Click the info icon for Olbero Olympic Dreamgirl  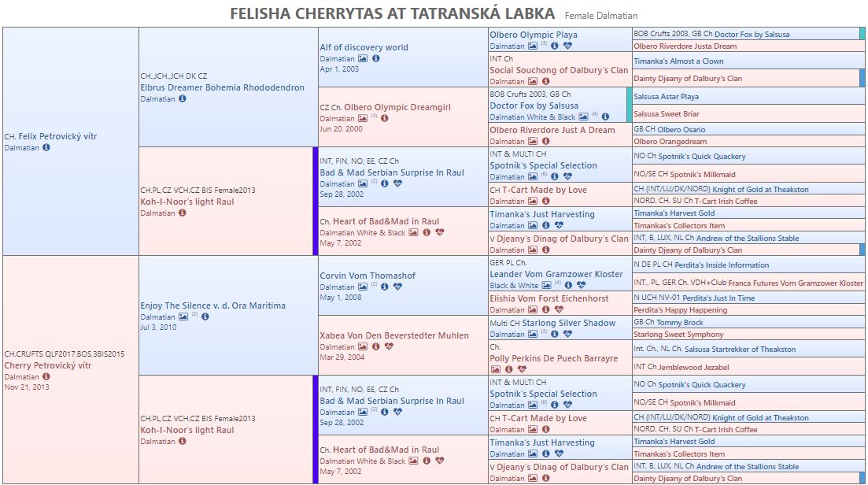pyautogui.click(x=385, y=119)
